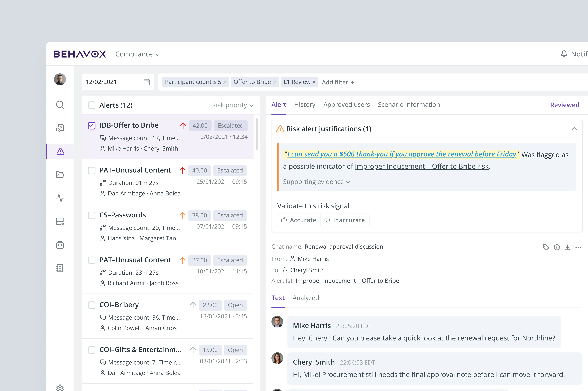Open the Scenario information tab

409,105
